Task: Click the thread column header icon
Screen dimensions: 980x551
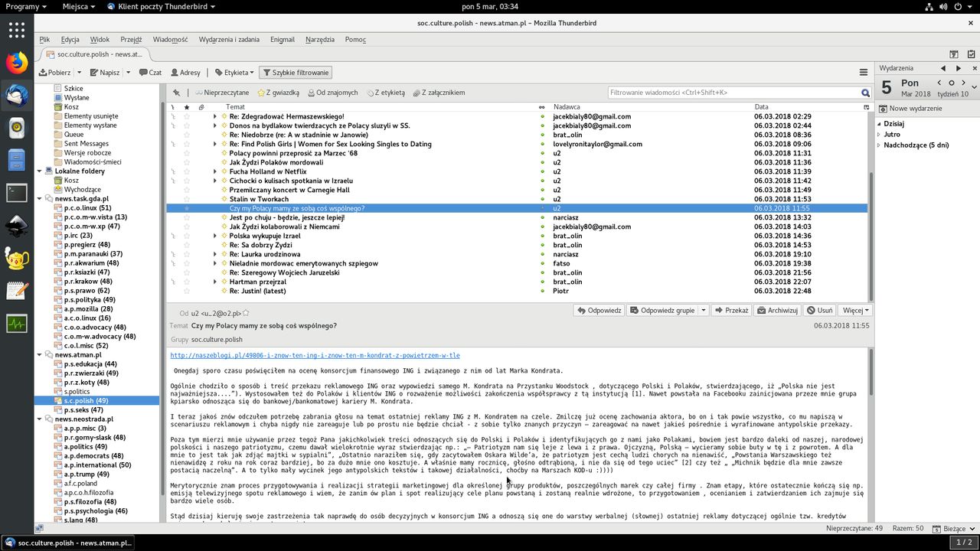Action: point(173,107)
